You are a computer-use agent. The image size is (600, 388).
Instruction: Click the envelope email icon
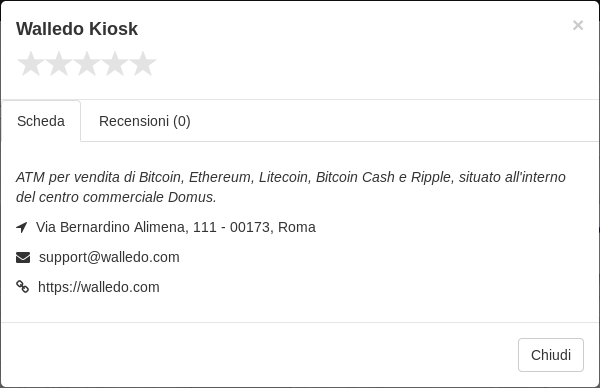click(x=23, y=258)
